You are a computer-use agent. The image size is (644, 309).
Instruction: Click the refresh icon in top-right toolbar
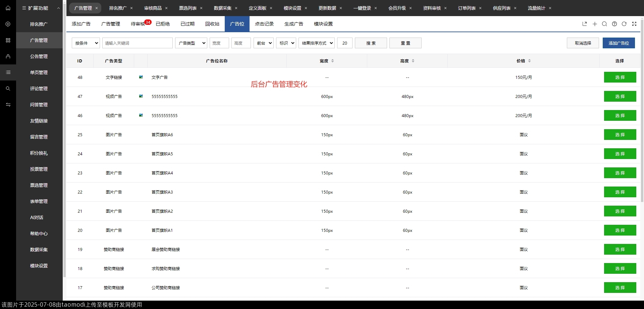pyautogui.click(x=624, y=24)
